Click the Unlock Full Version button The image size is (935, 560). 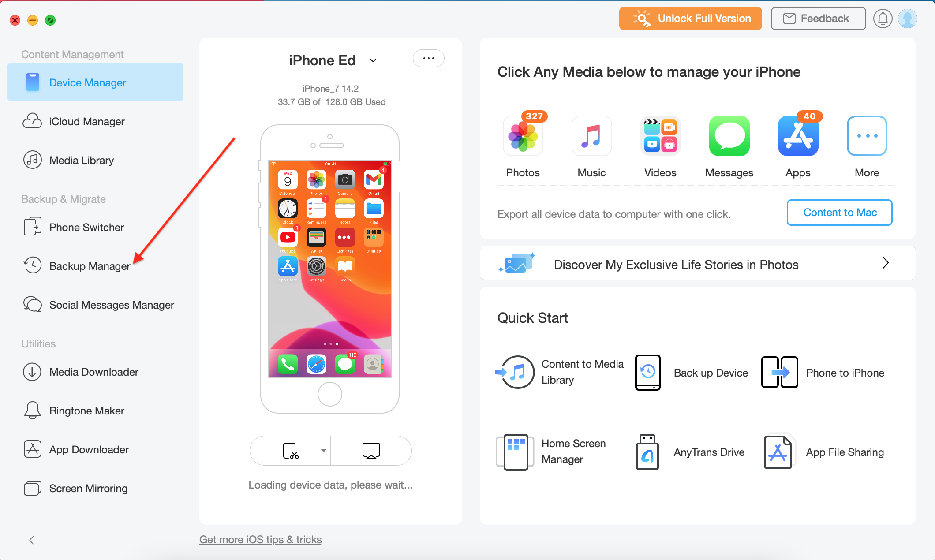tap(692, 18)
